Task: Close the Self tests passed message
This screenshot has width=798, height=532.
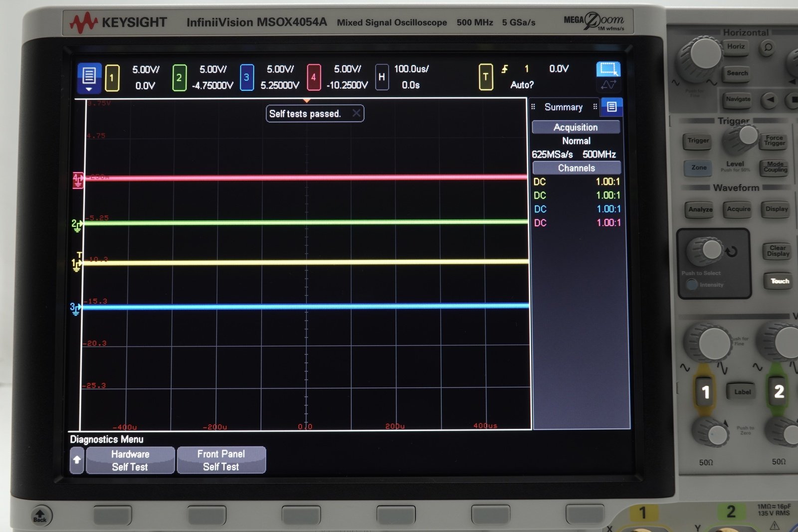Action: pos(357,113)
